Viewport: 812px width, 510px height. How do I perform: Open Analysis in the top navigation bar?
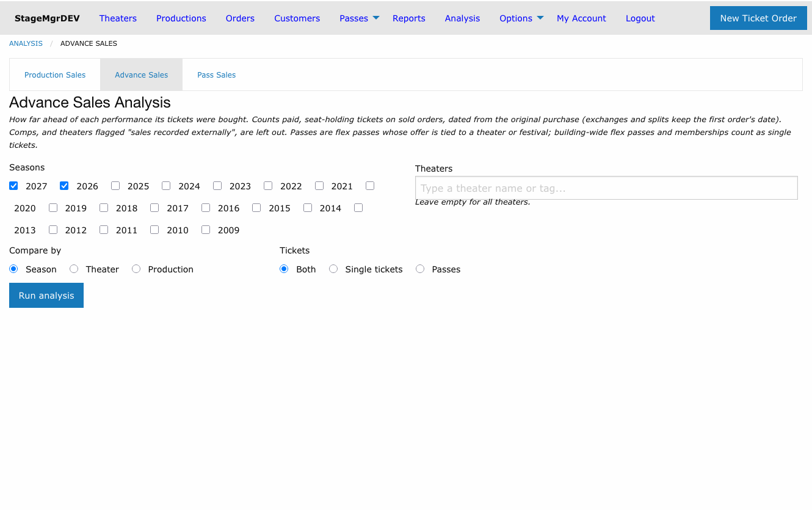click(x=462, y=18)
